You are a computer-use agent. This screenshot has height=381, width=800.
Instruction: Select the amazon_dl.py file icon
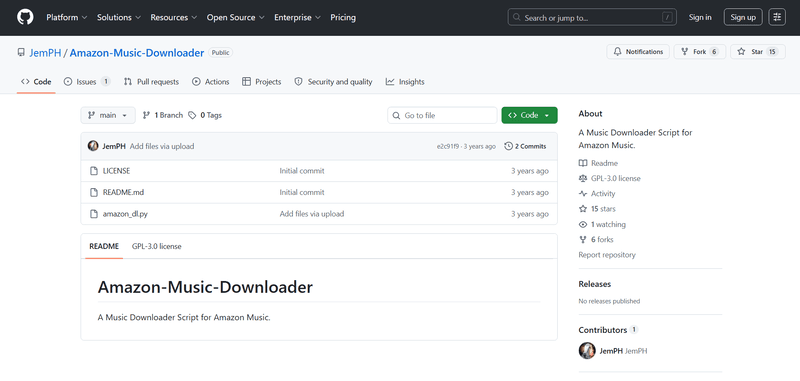pos(94,214)
